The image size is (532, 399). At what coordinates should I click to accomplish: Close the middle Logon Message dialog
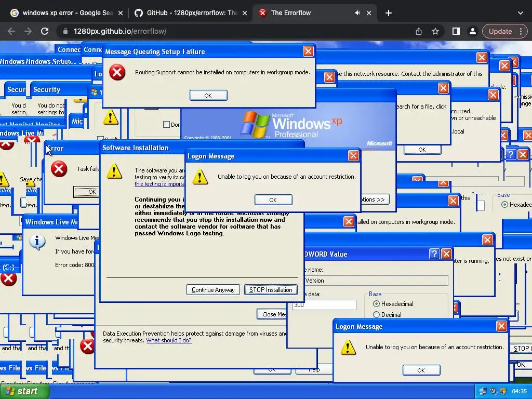coord(353,156)
